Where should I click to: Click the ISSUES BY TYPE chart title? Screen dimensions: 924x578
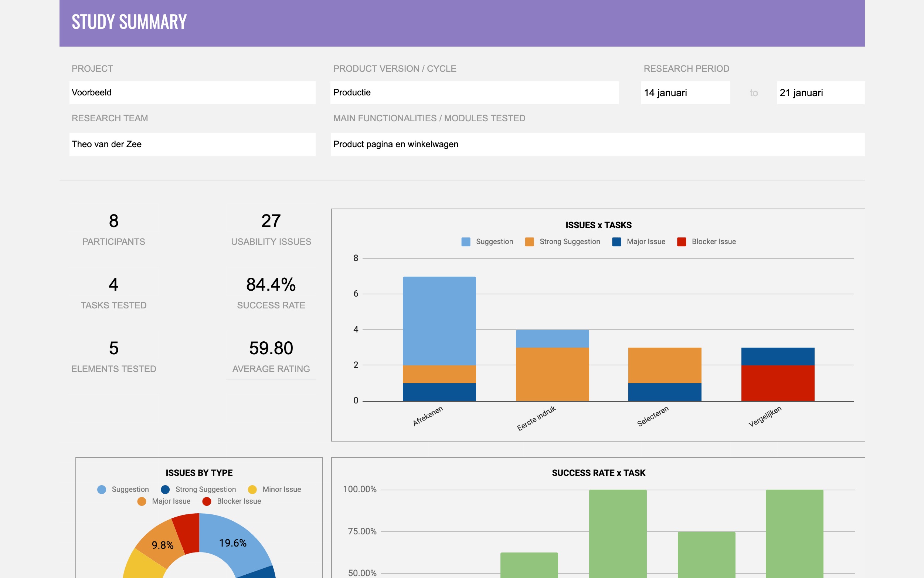(199, 473)
